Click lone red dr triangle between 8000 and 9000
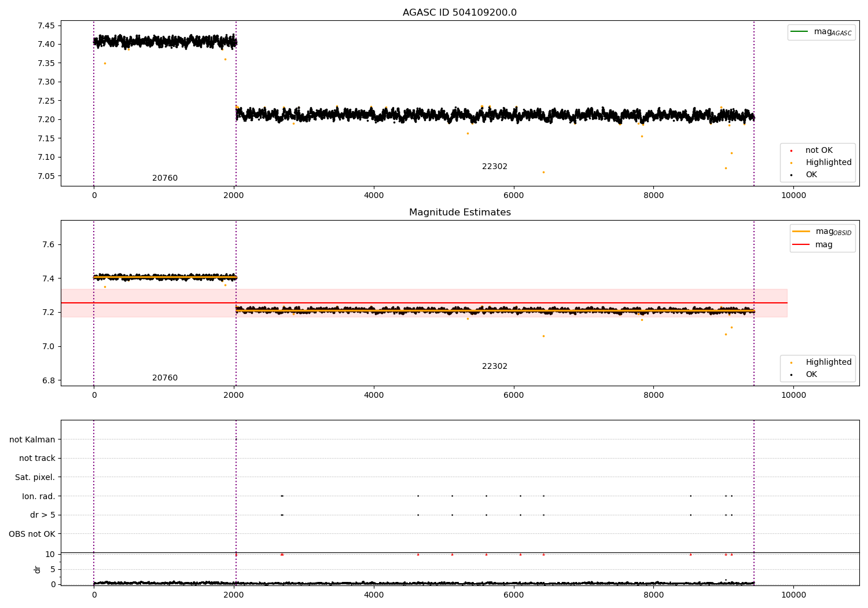 point(690,554)
